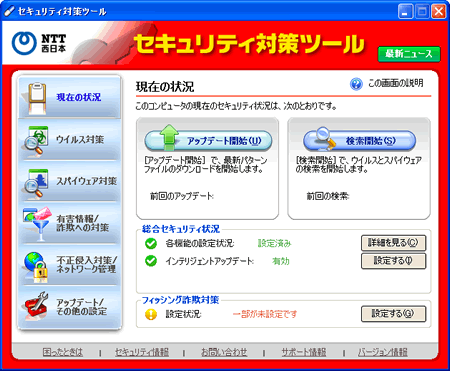Click 設定する(G) button for phishing settings
This screenshot has height=371, width=450.
pos(393,314)
